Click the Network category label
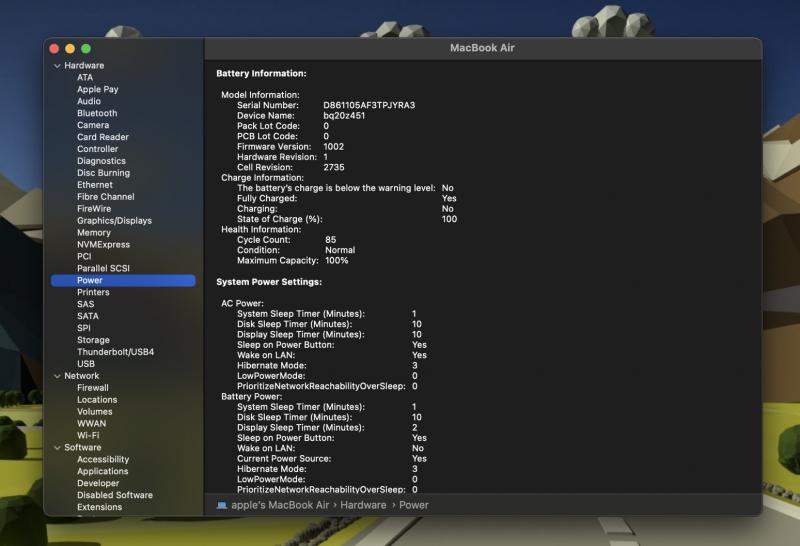The width and height of the screenshot is (800, 546). [82, 376]
